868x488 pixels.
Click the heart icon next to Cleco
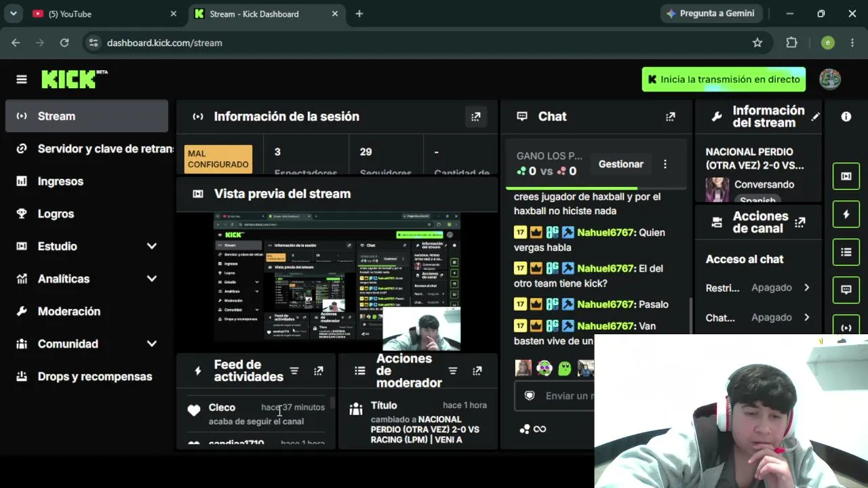click(194, 410)
